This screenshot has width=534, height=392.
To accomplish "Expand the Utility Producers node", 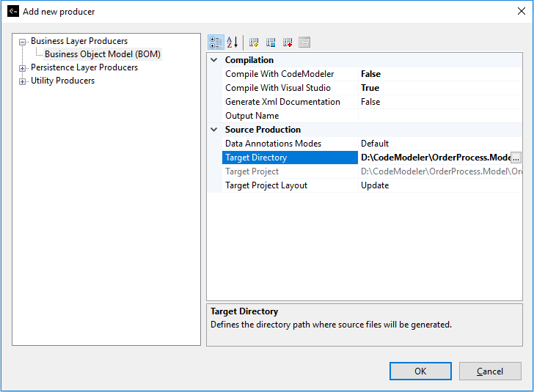I will [23, 81].
